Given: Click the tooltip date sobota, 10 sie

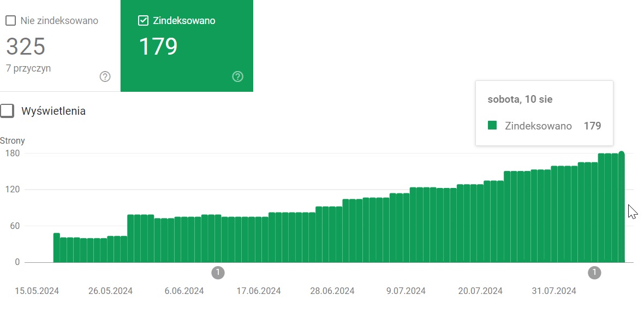Looking at the screenshot, I should 520,100.
